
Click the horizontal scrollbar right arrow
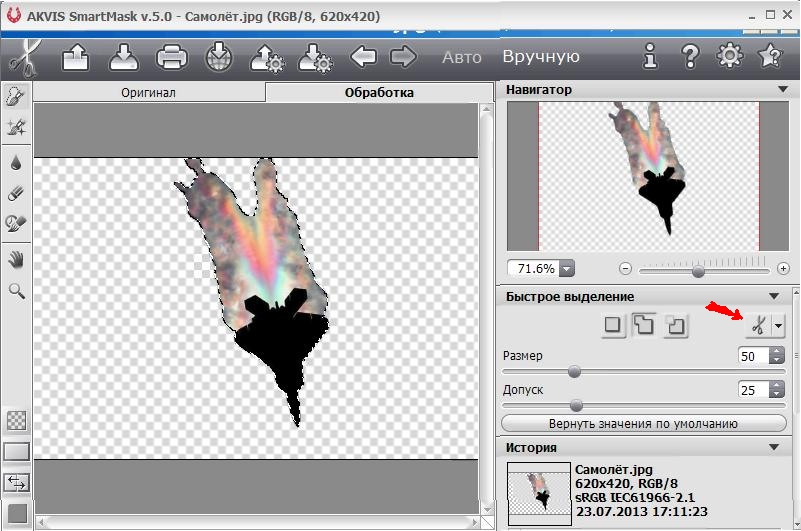[x=475, y=522]
